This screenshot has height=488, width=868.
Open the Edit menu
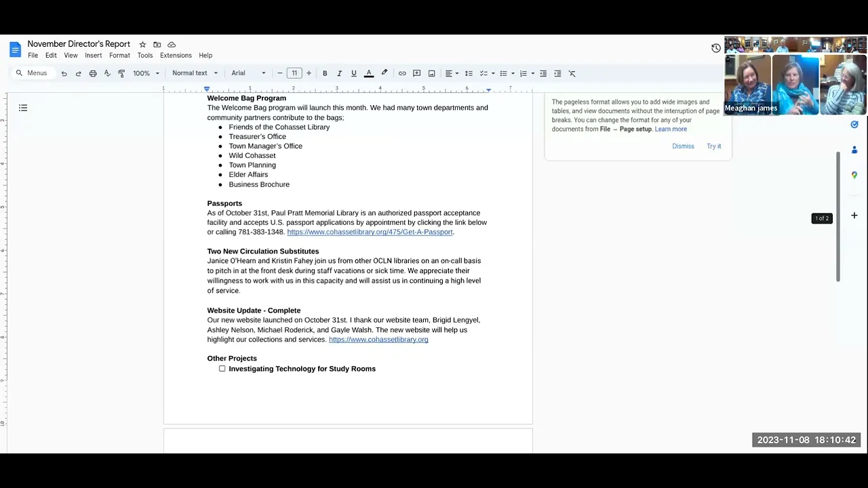[51, 56]
